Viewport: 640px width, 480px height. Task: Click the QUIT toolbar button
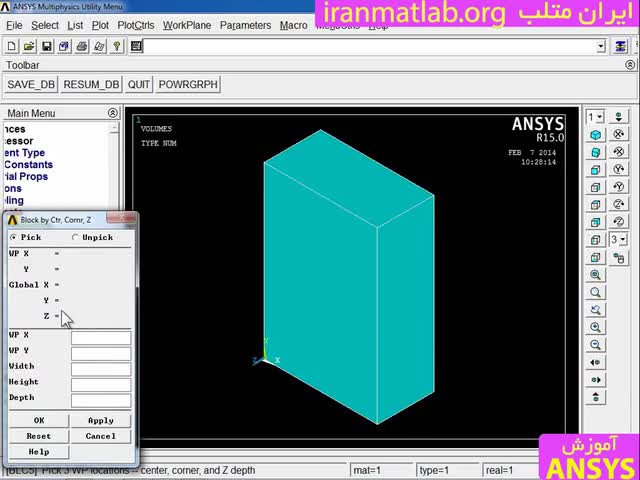pos(139,84)
